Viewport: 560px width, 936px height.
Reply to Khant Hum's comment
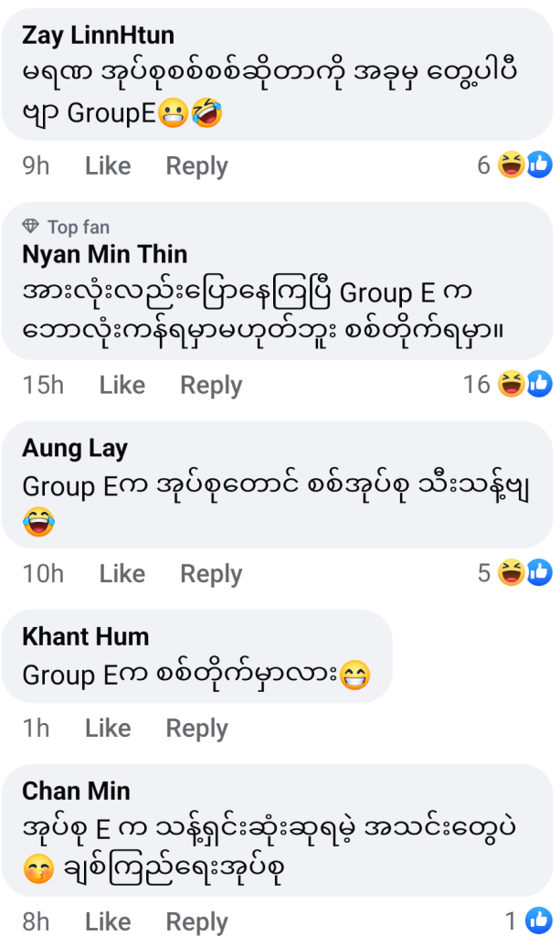point(196,729)
